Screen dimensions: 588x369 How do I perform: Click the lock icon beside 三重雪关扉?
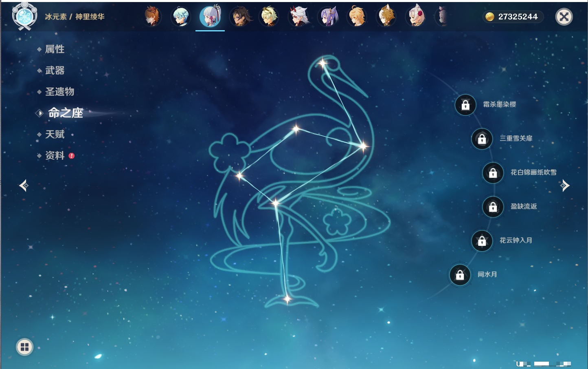[482, 139]
